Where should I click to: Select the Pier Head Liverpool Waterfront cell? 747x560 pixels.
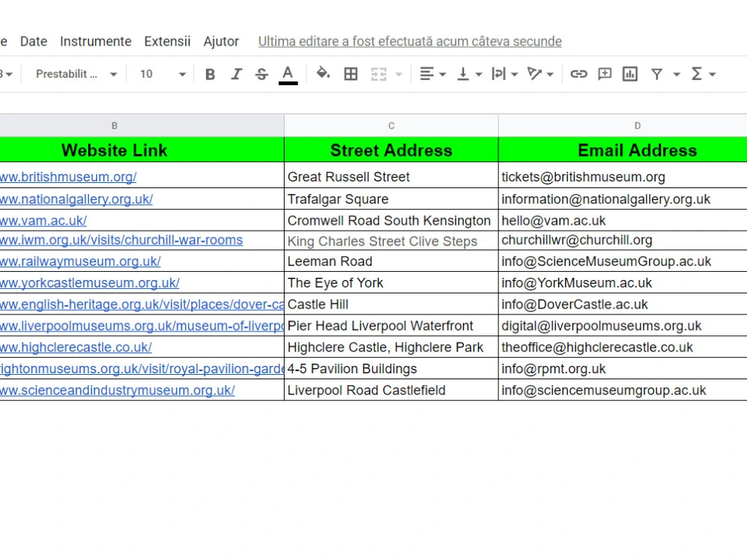[x=391, y=326]
